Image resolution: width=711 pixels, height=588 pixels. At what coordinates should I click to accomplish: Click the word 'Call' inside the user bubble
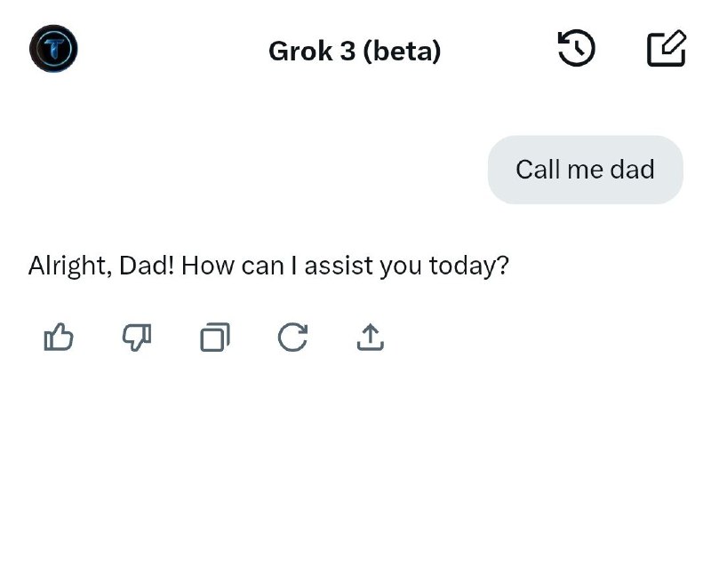coord(539,170)
